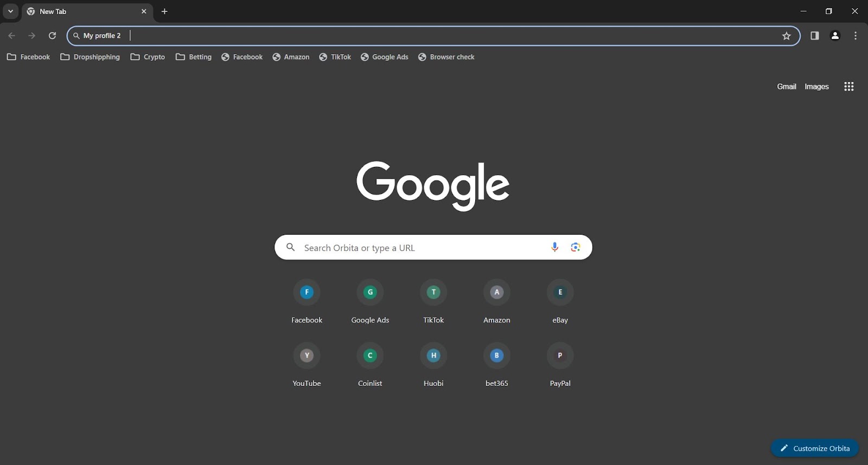Screen dimensions: 868x465
Task: Minimize the browser window
Action: tap(803, 11)
